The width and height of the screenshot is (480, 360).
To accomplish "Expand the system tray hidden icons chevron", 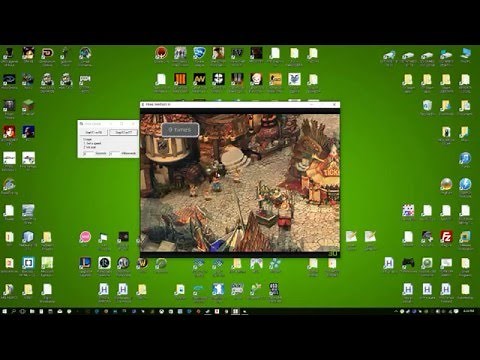I will (396, 311).
